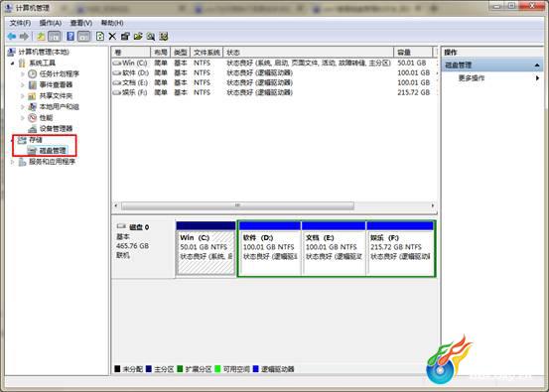Select the 软件 (D:) volume row

coord(274,72)
